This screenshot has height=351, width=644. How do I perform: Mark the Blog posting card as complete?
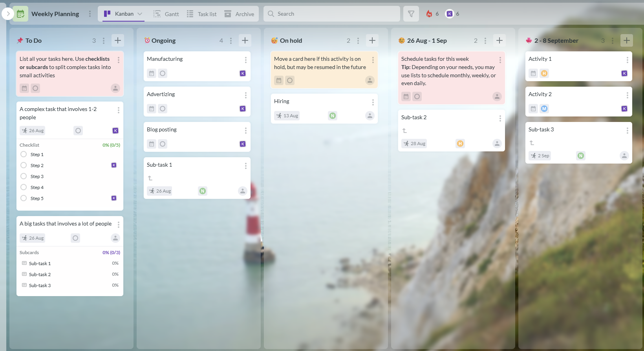[x=163, y=144]
